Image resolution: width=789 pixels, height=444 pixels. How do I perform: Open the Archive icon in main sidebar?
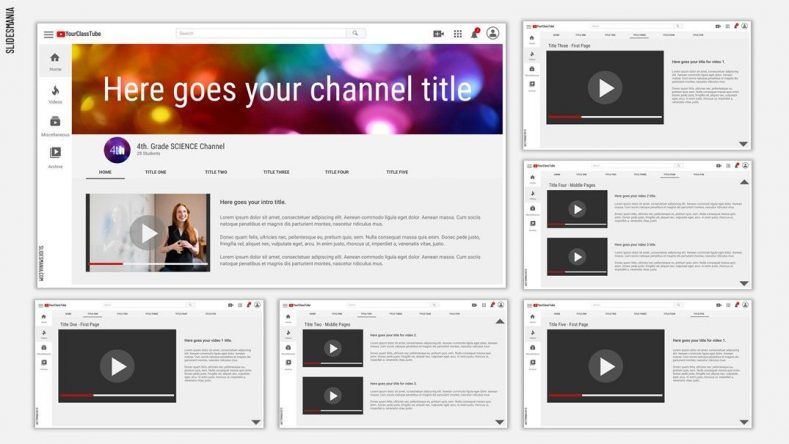pyautogui.click(x=55, y=154)
